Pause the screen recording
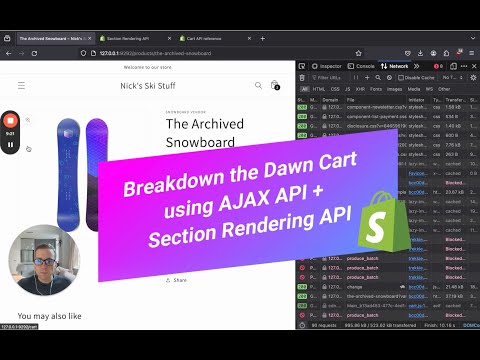The width and height of the screenshot is (480, 360). click(10, 145)
